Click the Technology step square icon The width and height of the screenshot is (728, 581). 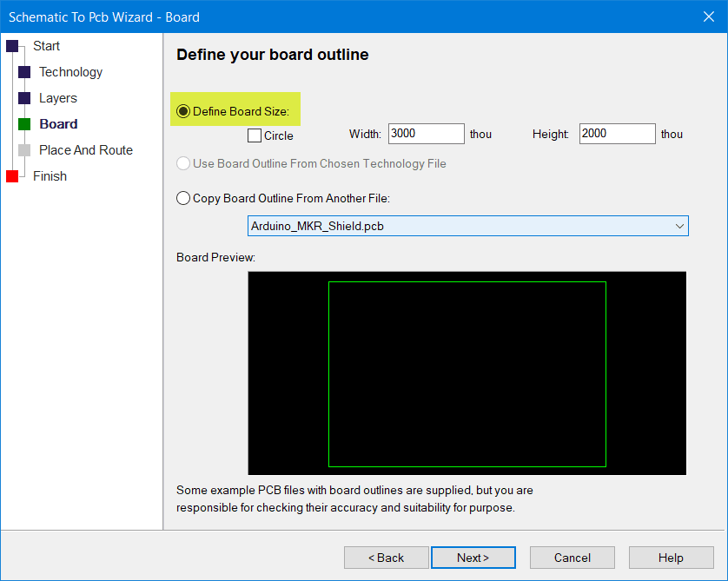tap(24, 72)
